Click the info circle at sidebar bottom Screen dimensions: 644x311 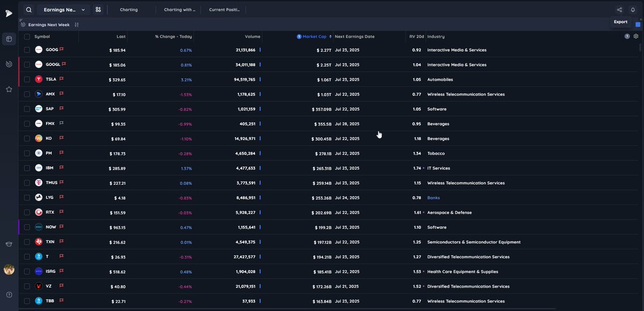coord(9,294)
